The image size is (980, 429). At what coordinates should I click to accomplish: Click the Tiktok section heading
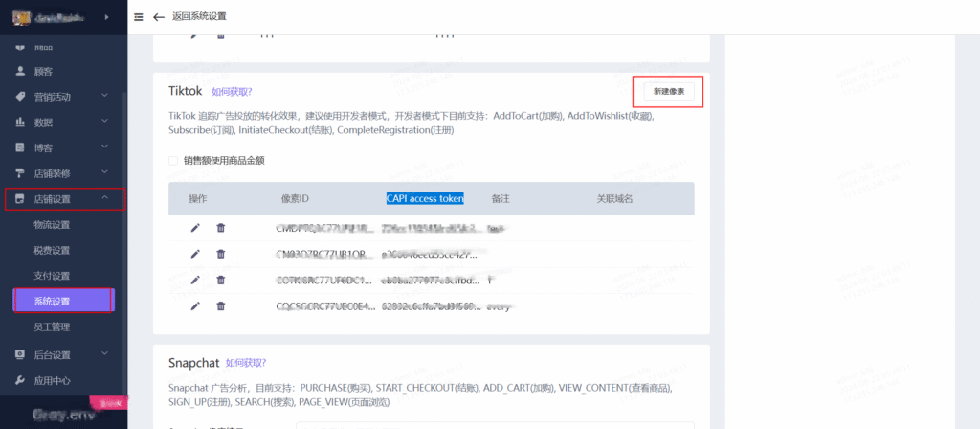click(x=186, y=91)
